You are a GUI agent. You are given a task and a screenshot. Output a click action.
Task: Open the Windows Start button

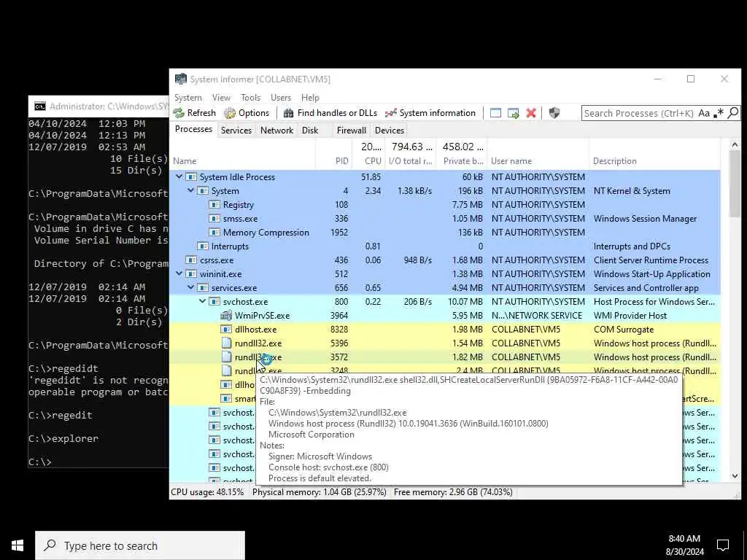(18, 545)
